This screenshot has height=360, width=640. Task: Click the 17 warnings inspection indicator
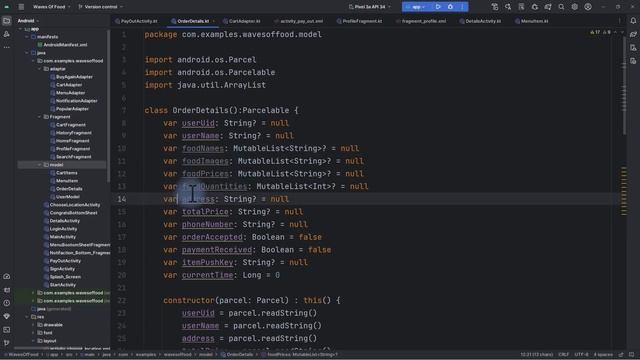pos(595,32)
